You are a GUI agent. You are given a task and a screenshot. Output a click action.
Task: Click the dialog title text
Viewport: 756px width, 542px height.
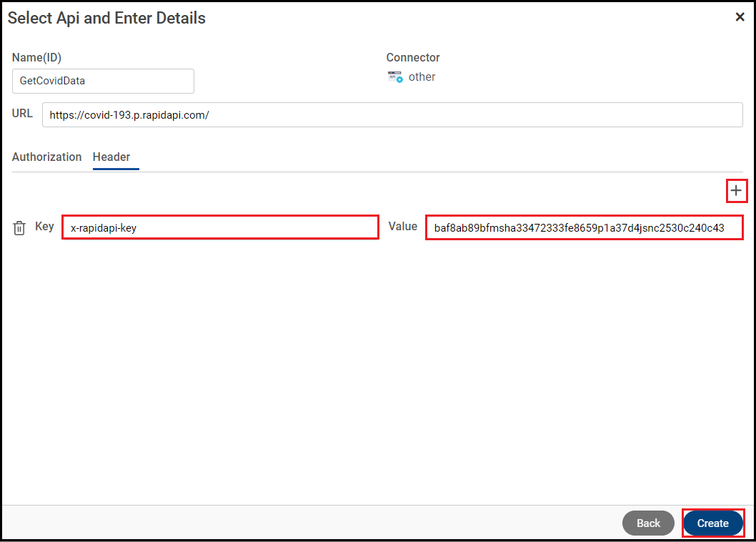(x=106, y=18)
